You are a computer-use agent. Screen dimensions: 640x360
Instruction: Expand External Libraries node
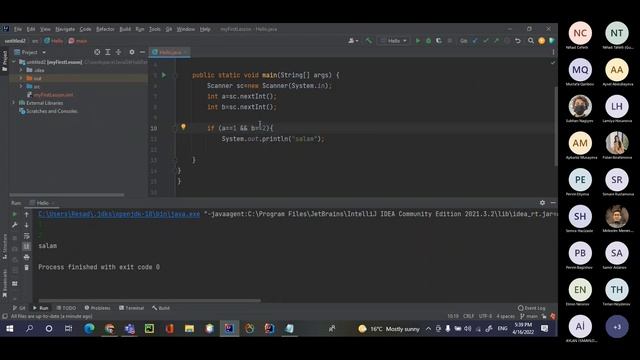[14, 103]
